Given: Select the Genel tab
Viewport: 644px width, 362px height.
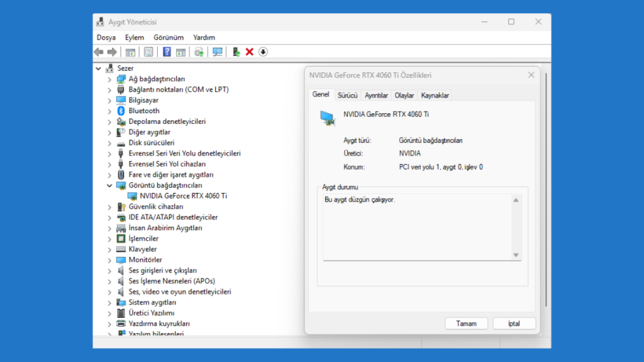Looking at the screenshot, I should 320,94.
